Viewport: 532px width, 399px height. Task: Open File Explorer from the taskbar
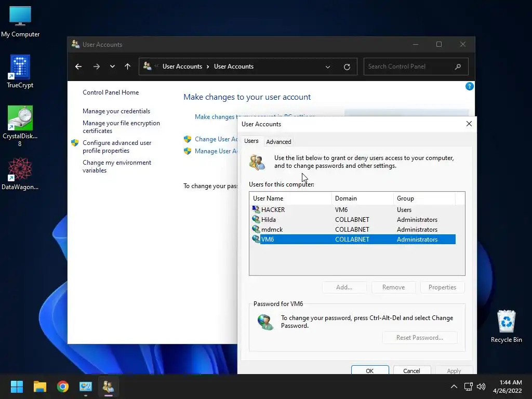(39, 387)
